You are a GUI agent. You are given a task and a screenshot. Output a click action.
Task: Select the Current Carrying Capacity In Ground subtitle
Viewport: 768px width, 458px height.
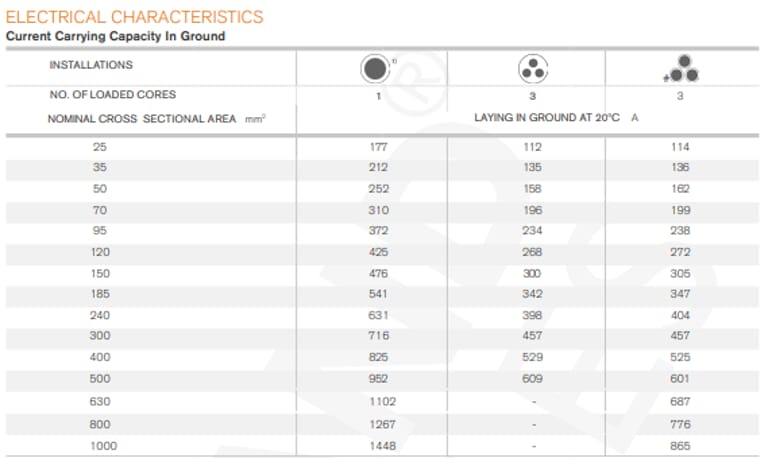click(115, 36)
